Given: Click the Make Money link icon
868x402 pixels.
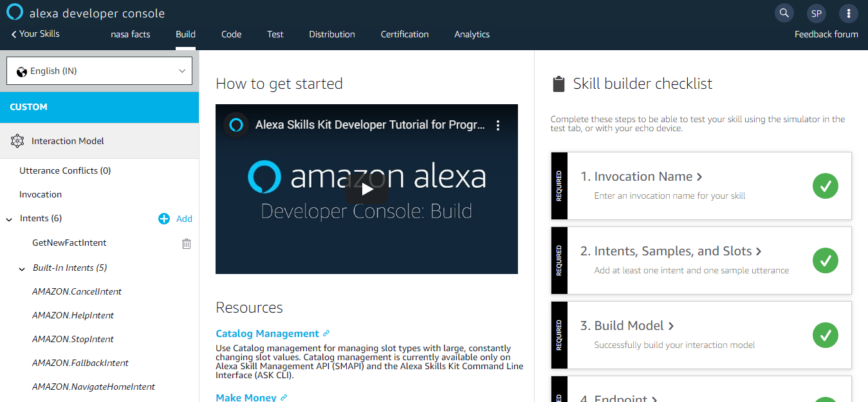Looking at the screenshot, I should (x=284, y=397).
